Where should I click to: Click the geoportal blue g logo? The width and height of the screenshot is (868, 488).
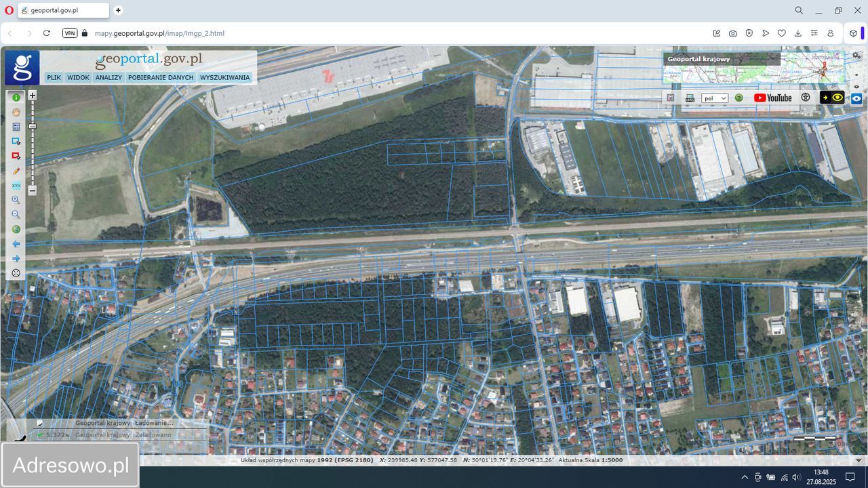[x=22, y=68]
